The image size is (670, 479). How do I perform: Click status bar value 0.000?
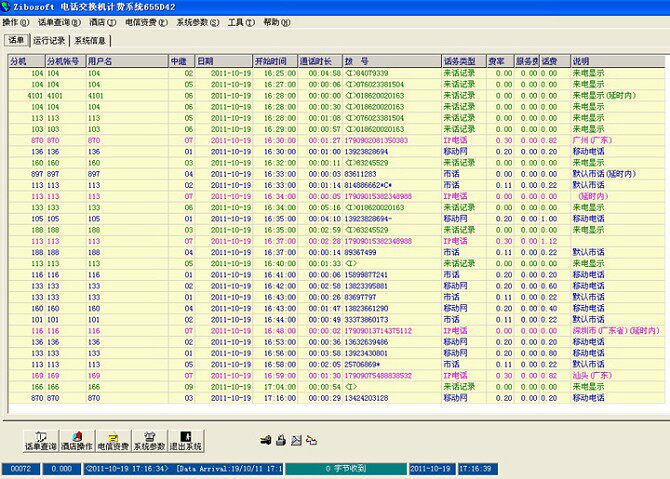(62, 469)
